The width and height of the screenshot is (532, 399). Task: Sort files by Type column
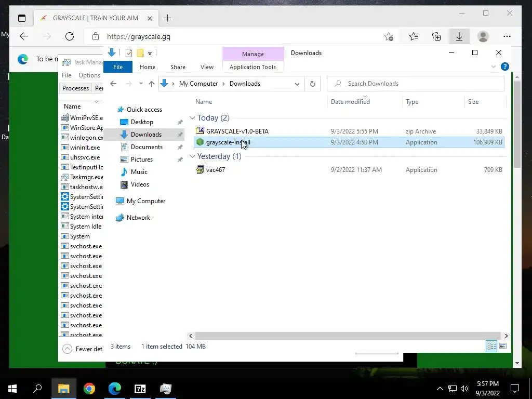click(412, 102)
